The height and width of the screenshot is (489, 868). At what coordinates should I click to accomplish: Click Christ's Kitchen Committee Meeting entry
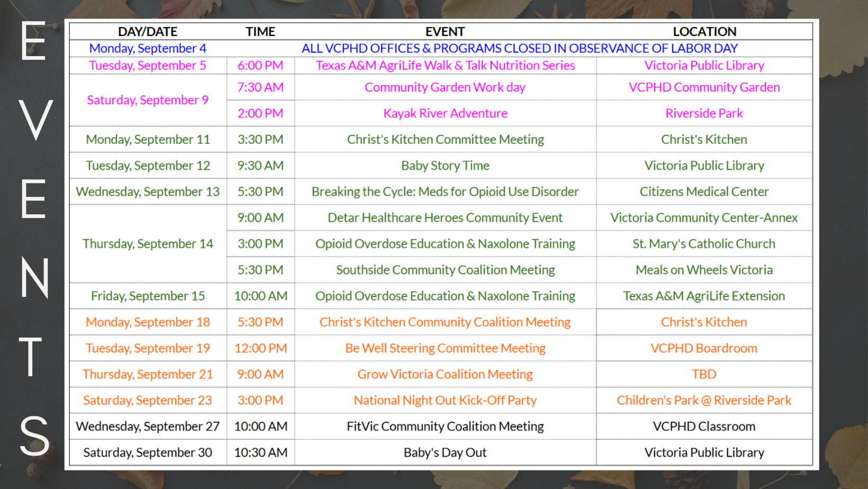point(445,140)
